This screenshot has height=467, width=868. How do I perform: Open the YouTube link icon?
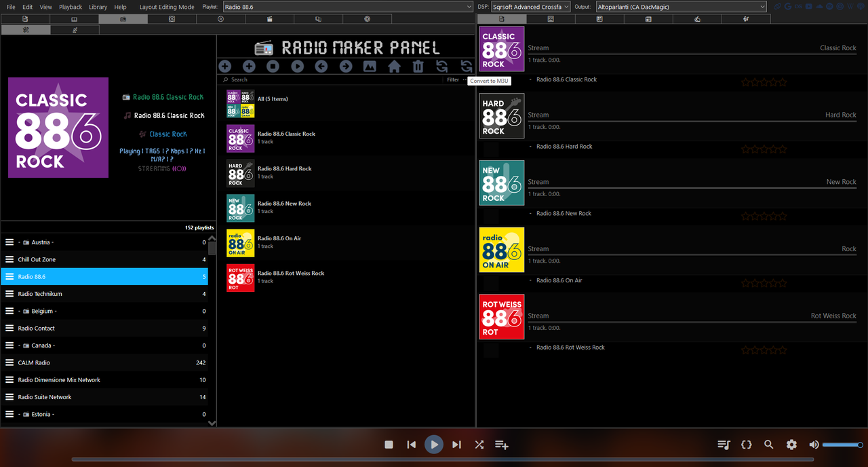tap(810, 7)
